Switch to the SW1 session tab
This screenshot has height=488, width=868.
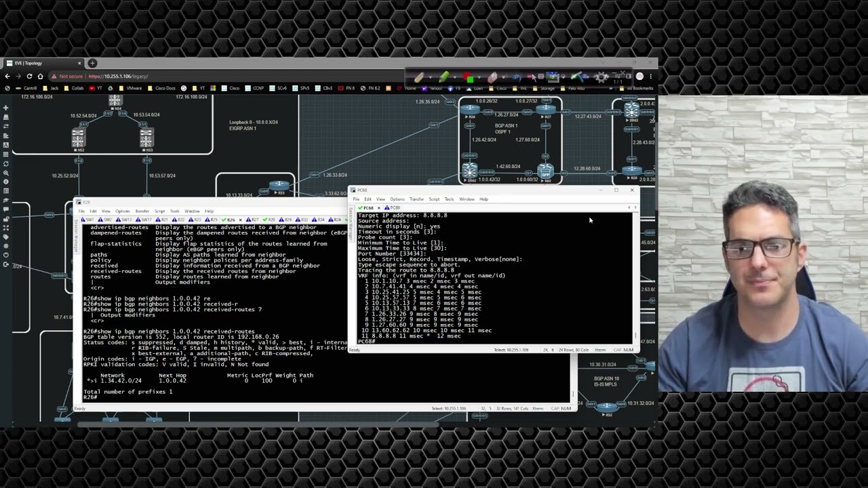coord(87,220)
